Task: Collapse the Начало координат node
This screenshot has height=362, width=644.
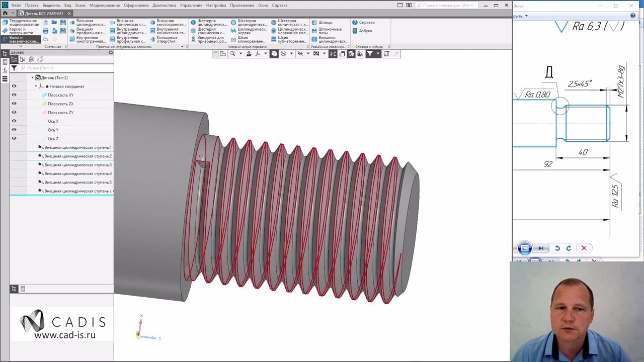Action: click(36, 86)
